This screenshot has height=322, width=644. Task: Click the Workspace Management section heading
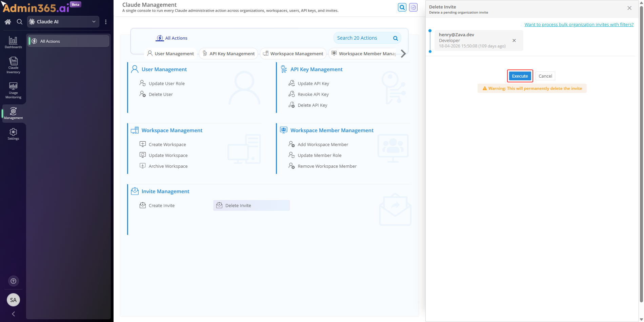pyautogui.click(x=172, y=130)
